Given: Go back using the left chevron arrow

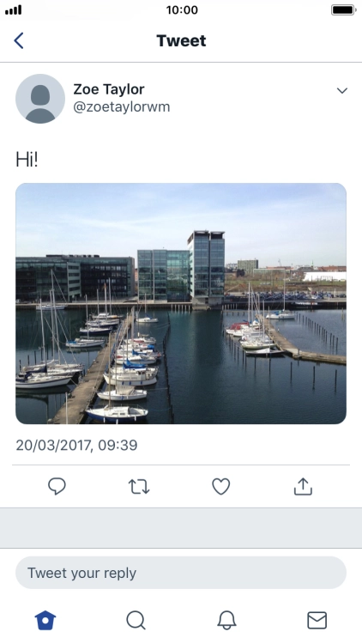Looking at the screenshot, I should (19, 40).
